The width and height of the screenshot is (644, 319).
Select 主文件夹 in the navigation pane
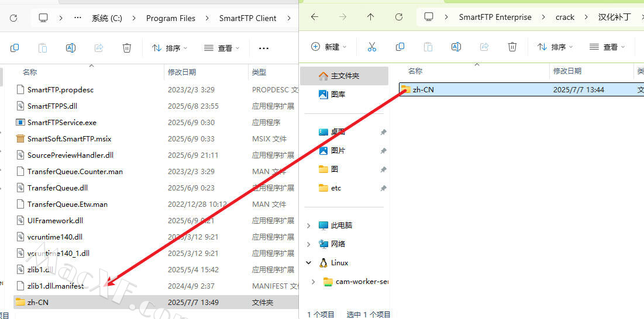tap(344, 76)
